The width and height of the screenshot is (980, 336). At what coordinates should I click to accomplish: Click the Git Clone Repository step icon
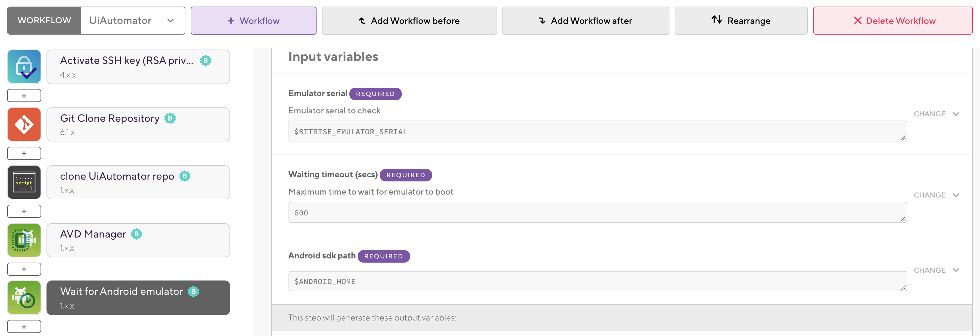pyautogui.click(x=24, y=124)
